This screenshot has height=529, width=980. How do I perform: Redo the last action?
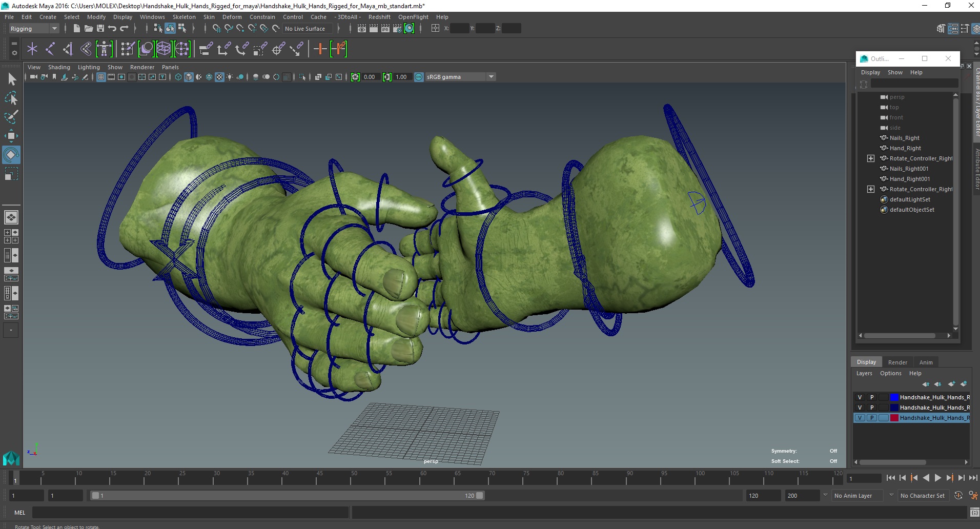click(124, 28)
